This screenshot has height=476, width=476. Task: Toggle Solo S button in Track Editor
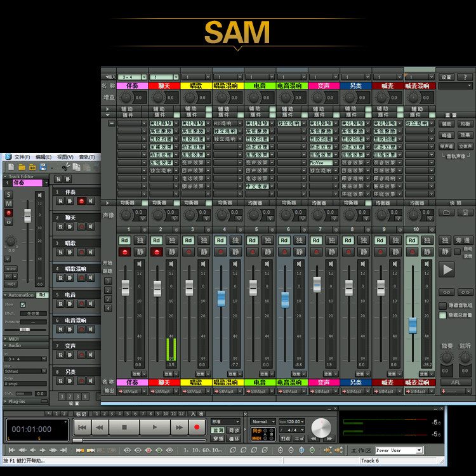(x=8, y=195)
